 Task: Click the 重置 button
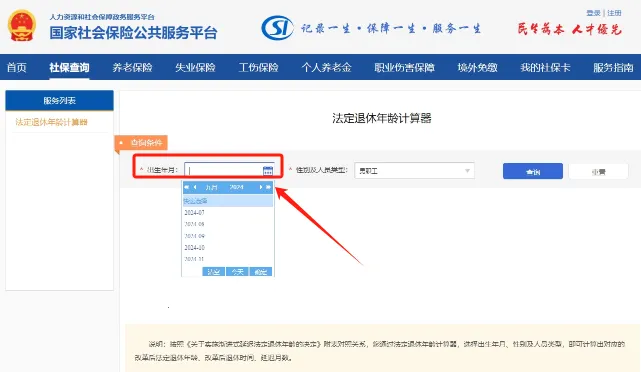(598, 171)
